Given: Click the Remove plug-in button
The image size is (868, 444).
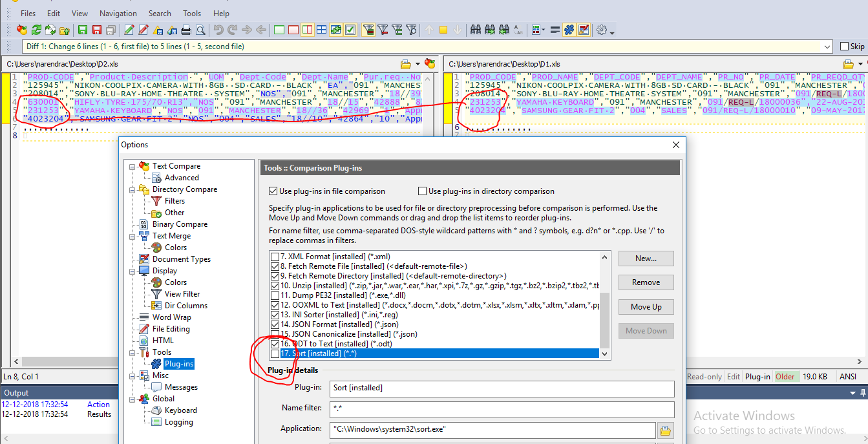Looking at the screenshot, I should coord(646,282).
